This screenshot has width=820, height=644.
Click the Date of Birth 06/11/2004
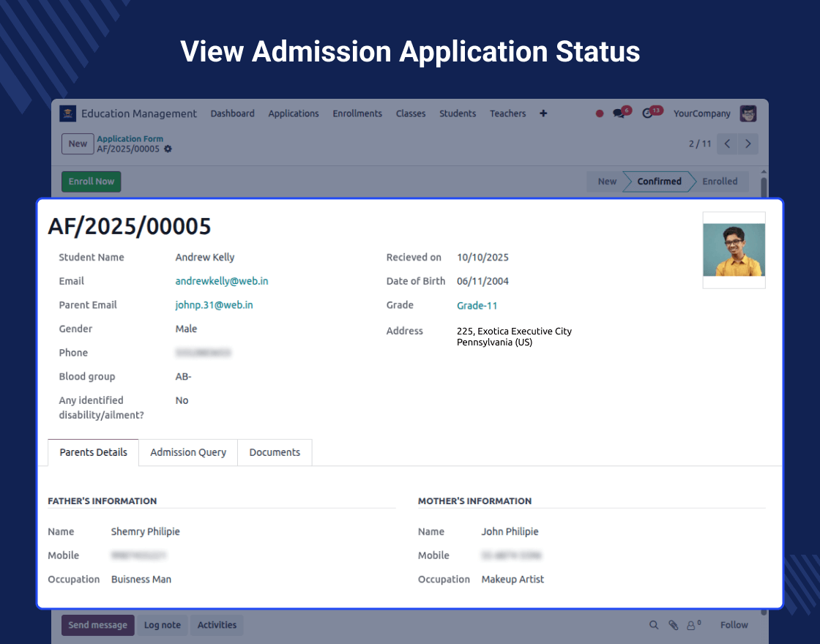tap(482, 281)
